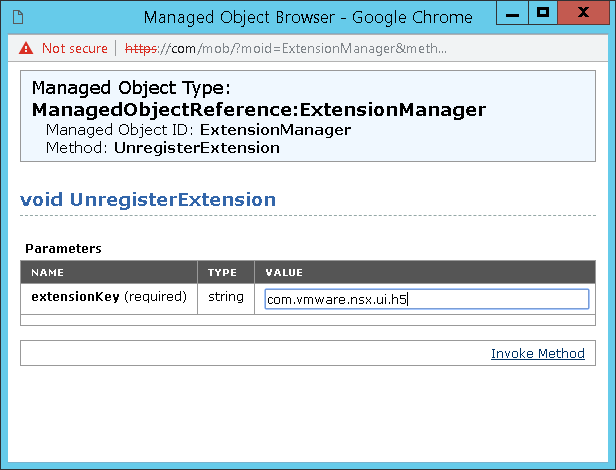Click the Parameters section label
The width and height of the screenshot is (616, 470).
(63, 249)
